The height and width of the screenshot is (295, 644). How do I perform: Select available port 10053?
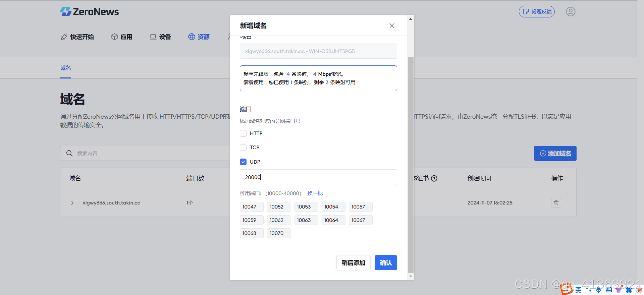[x=306, y=207]
